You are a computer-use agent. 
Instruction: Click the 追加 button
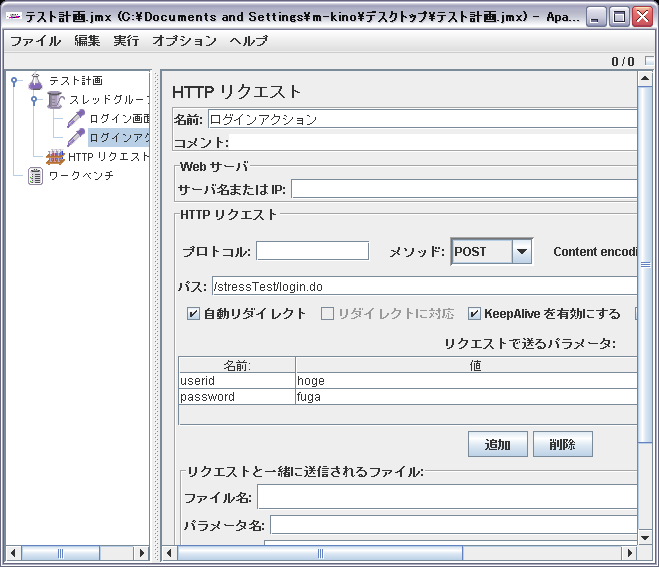pyautogui.click(x=497, y=444)
